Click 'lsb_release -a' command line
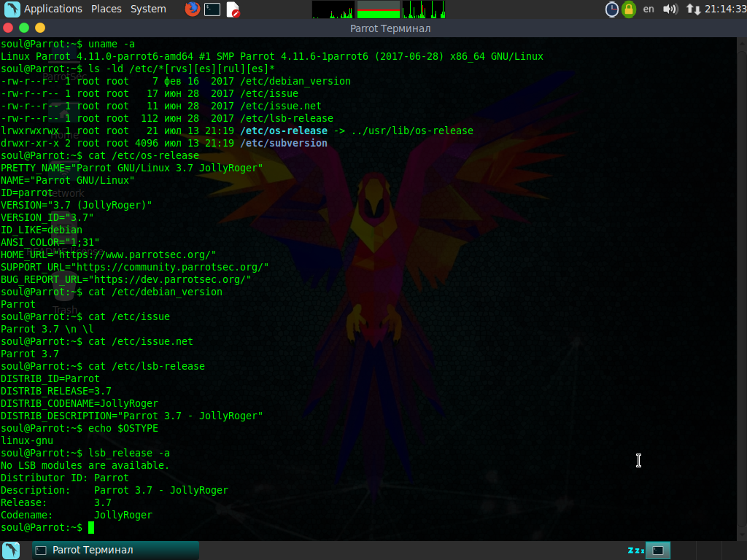Viewport: 747px width, 560px height. (x=128, y=453)
